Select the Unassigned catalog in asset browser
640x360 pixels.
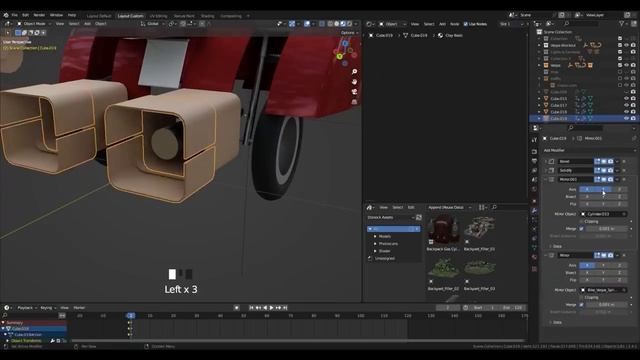(x=385, y=258)
